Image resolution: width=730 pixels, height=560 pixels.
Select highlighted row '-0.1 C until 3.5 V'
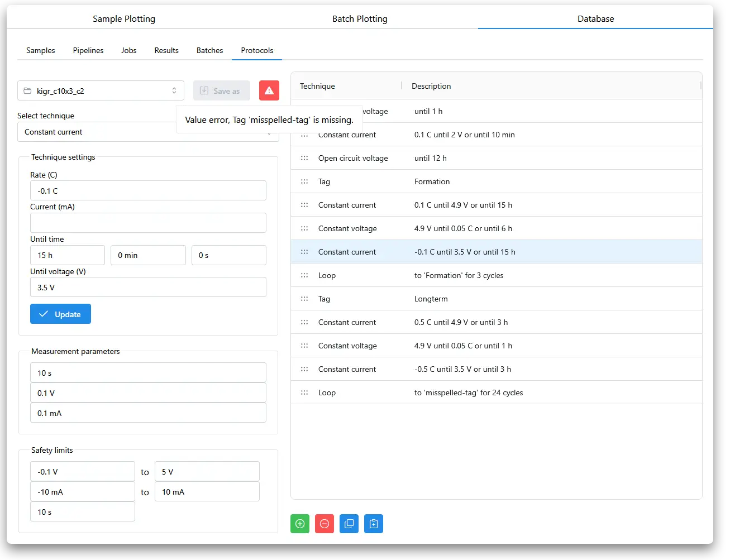pyautogui.click(x=497, y=252)
